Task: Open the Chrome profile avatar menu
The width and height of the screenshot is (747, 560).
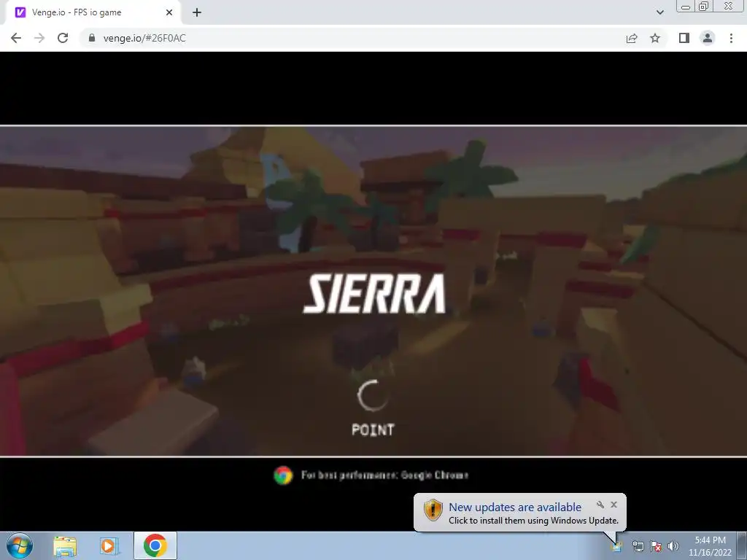Action: [x=708, y=38]
